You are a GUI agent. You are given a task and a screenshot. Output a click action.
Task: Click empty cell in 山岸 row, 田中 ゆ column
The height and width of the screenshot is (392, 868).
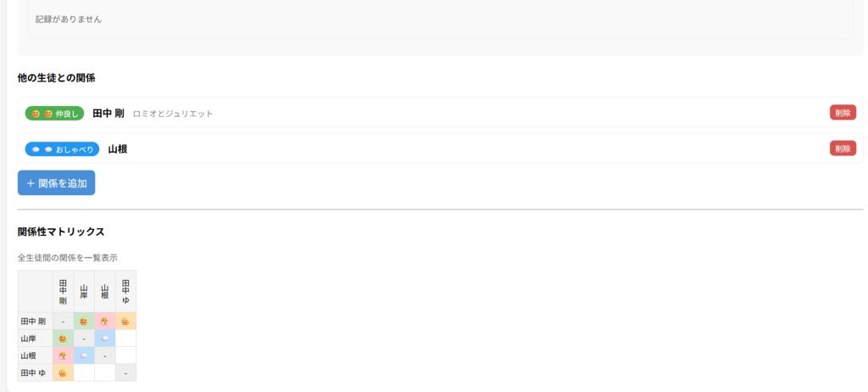coord(125,339)
